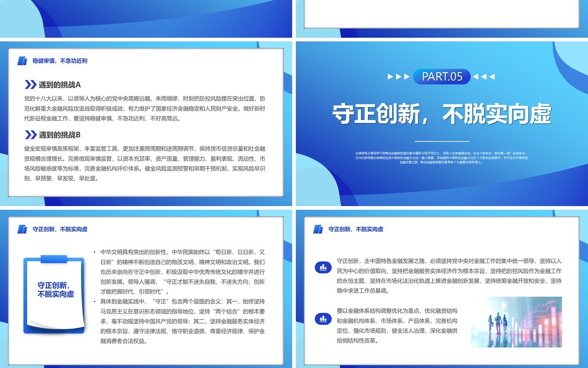Select the paragraph starting 党的十八大以来

tap(145, 109)
